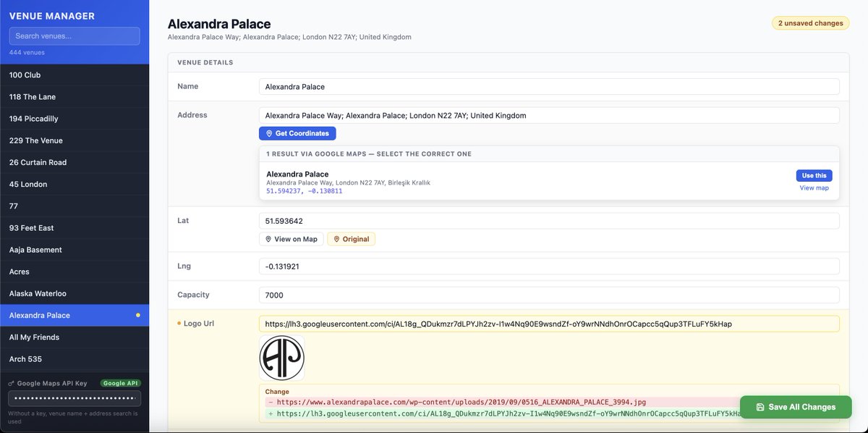Select Arch 535 venue
The height and width of the screenshot is (433, 868).
75,359
